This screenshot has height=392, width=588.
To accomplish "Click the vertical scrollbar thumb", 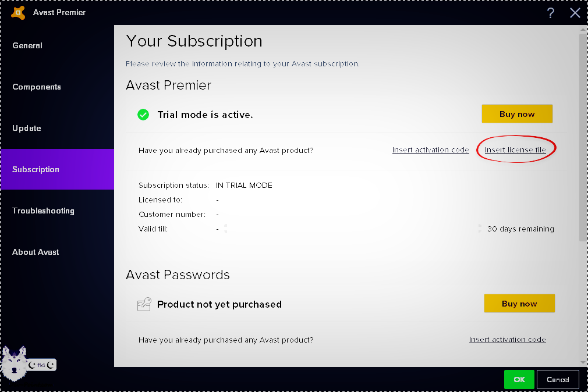I will pyautogui.click(x=583, y=137).
